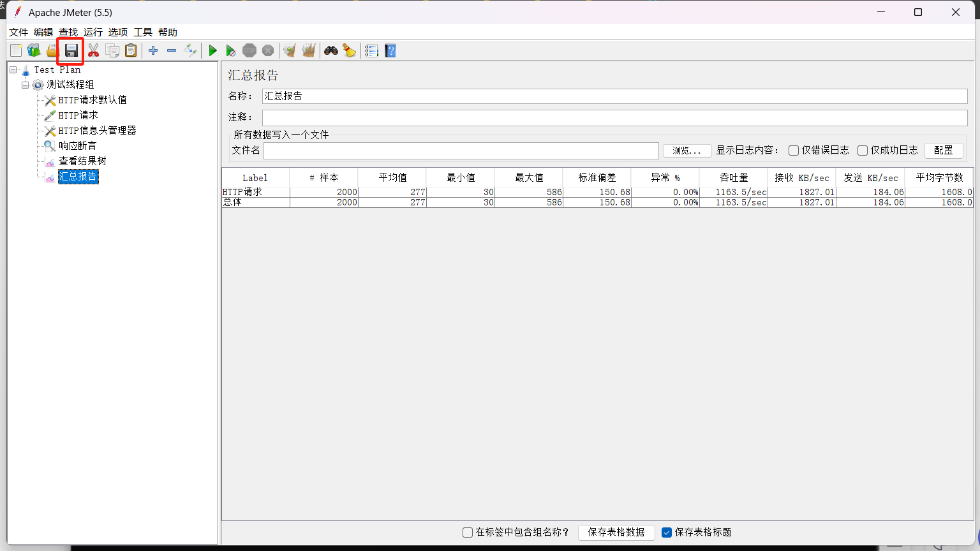Image resolution: width=980 pixels, height=551 pixels.
Task: Open the Function Helper dialog icon
Action: coord(372,50)
